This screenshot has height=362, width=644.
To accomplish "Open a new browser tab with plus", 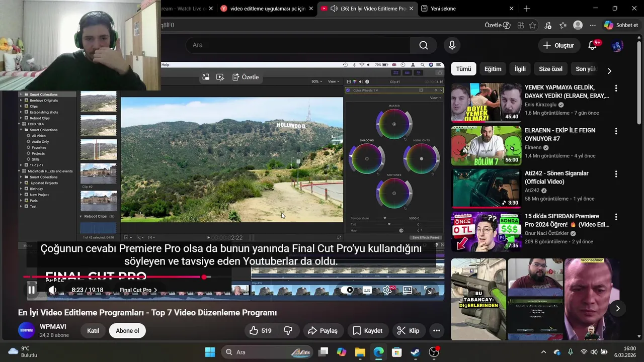I will (x=527, y=9).
